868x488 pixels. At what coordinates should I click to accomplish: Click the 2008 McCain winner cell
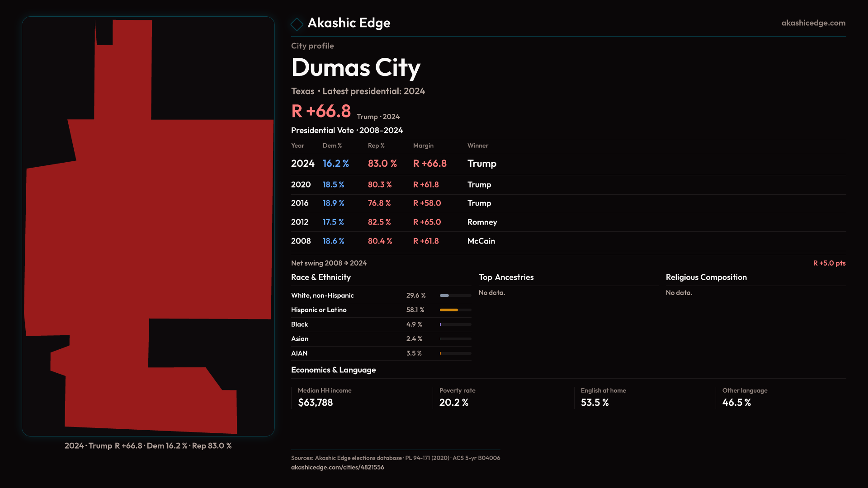pos(481,241)
